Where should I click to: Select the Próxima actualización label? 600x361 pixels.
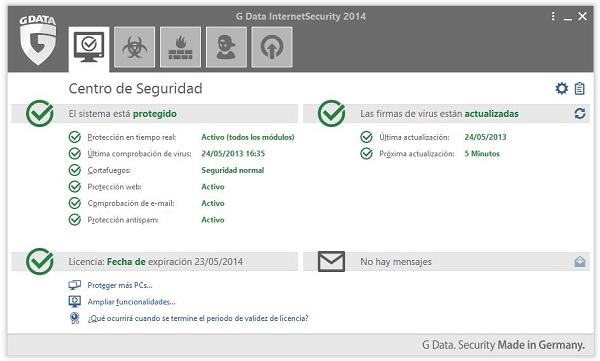pyautogui.click(x=417, y=154)
